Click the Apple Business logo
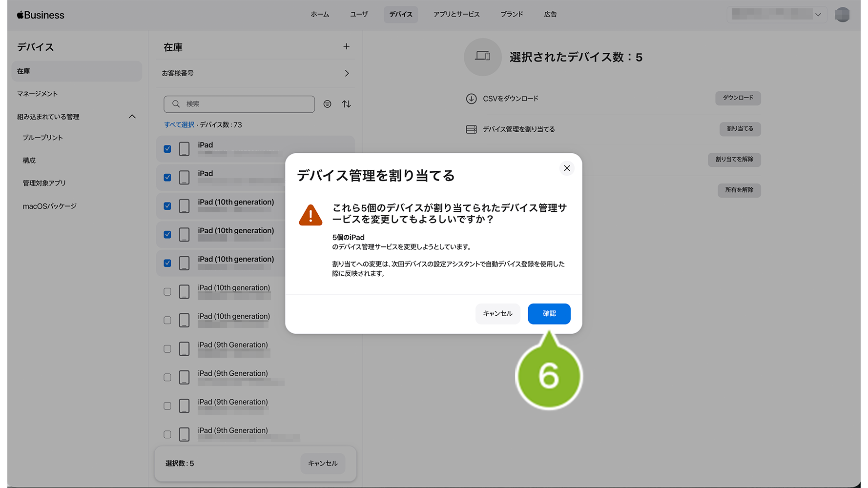The image size is (868, 488). pyautogui.click(x=41, y=15)
